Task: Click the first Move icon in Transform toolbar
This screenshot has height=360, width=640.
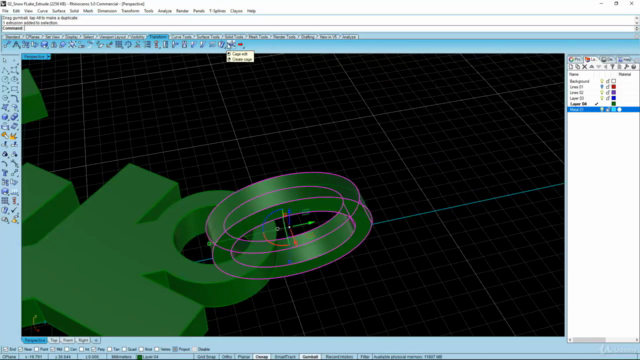Action: click(7, 44)
